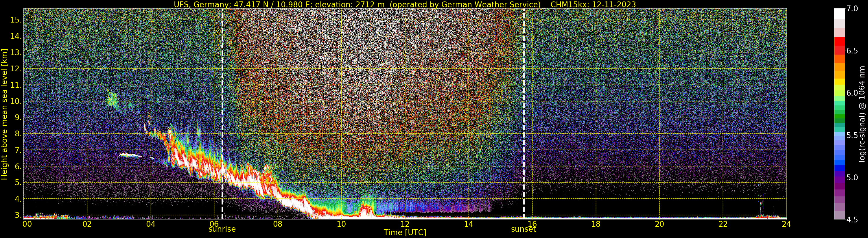This screenshot has height=238, width=868.
Task: Click the white dashed sunrise marker line
Action: pyautogui.click(x=222, y=114)
